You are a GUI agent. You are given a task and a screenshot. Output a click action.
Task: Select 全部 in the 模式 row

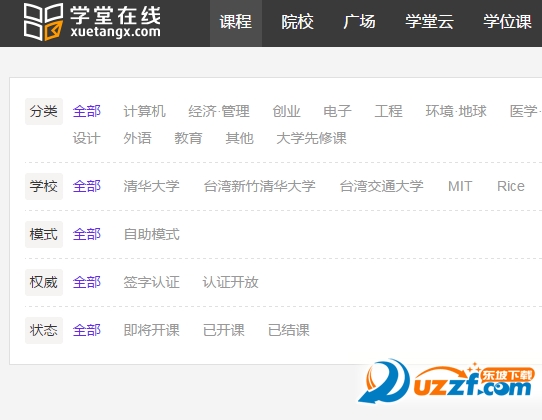[x=87, y=234]
